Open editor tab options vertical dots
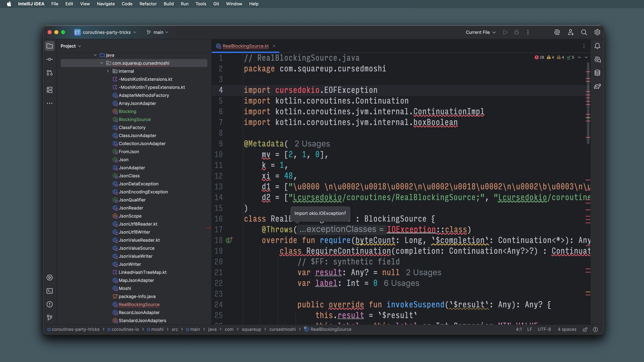 point(584,46)
